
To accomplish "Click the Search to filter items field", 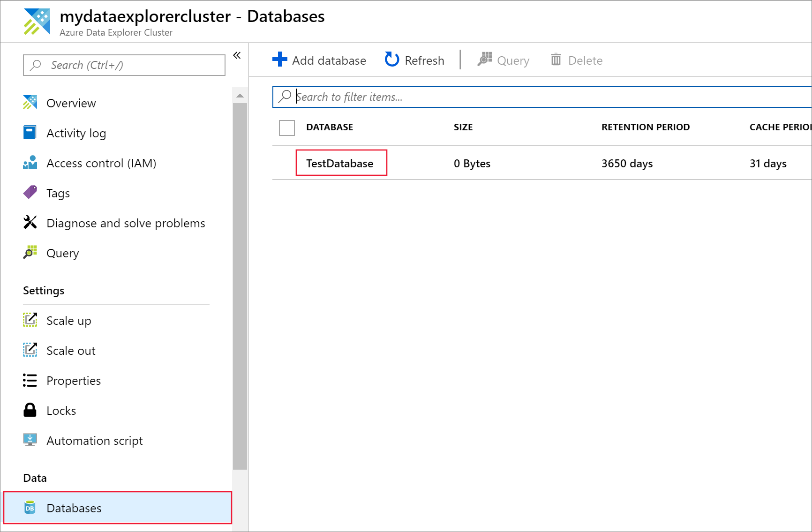I will point(422,97).
